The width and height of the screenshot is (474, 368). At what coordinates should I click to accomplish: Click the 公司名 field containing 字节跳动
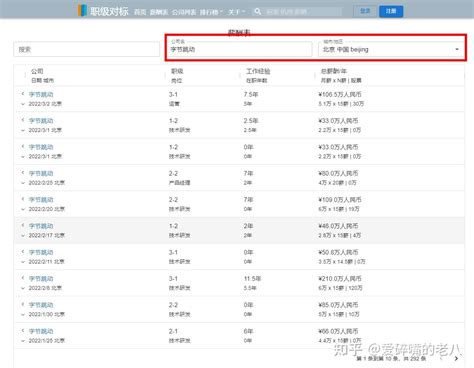240,49
